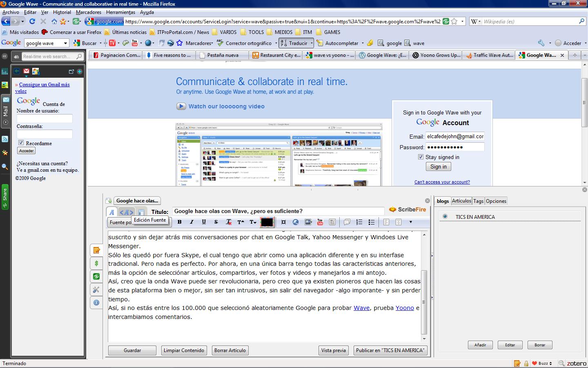
Task: Switch to source editing tab
Action: pyautogui.click(x=126, y=212)
